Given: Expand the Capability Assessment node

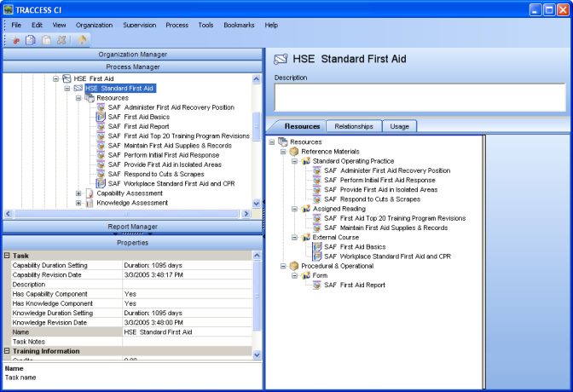Looking at the screenshot, I should coord(78,193).
